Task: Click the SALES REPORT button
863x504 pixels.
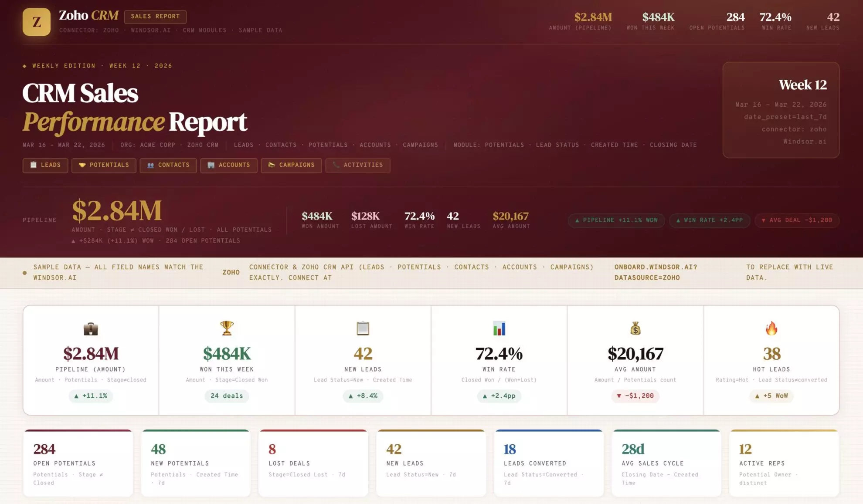Action: [155, 17]
